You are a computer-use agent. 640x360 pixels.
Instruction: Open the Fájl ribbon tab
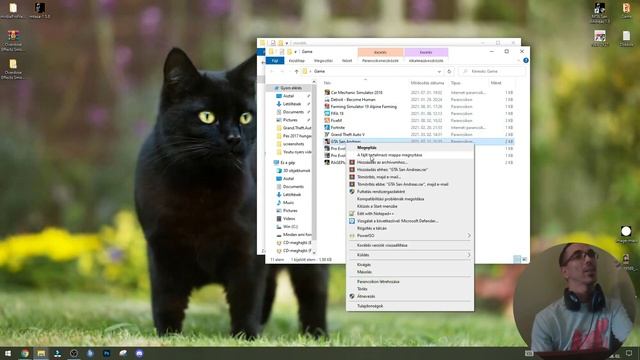coord(275,61)
